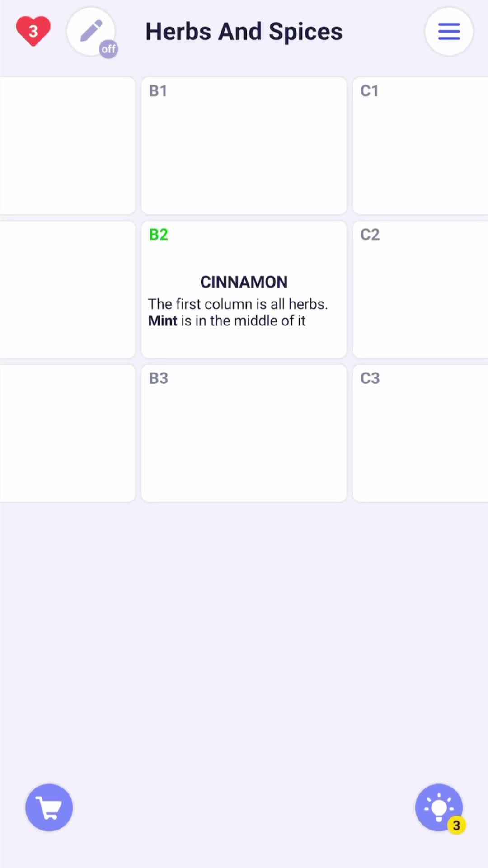The image size is (488, 868).
Task: Tap the middle-left partially hidden cell
Action: coord(68,289)
